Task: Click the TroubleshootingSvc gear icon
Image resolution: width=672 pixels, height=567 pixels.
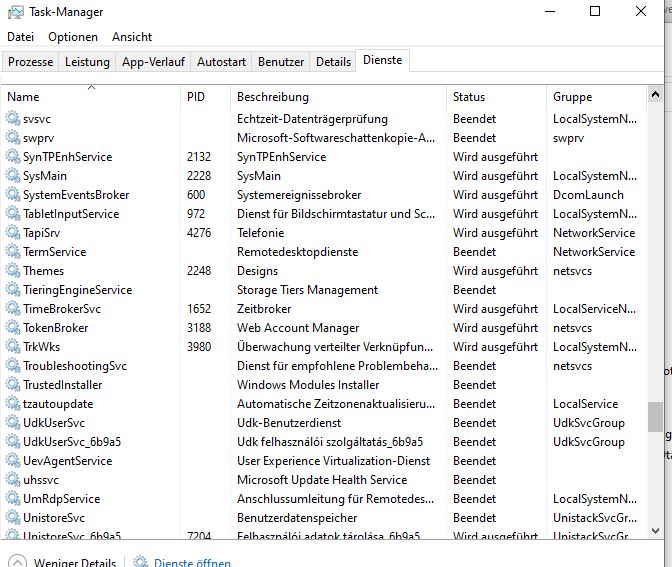Action: [13, 366]
